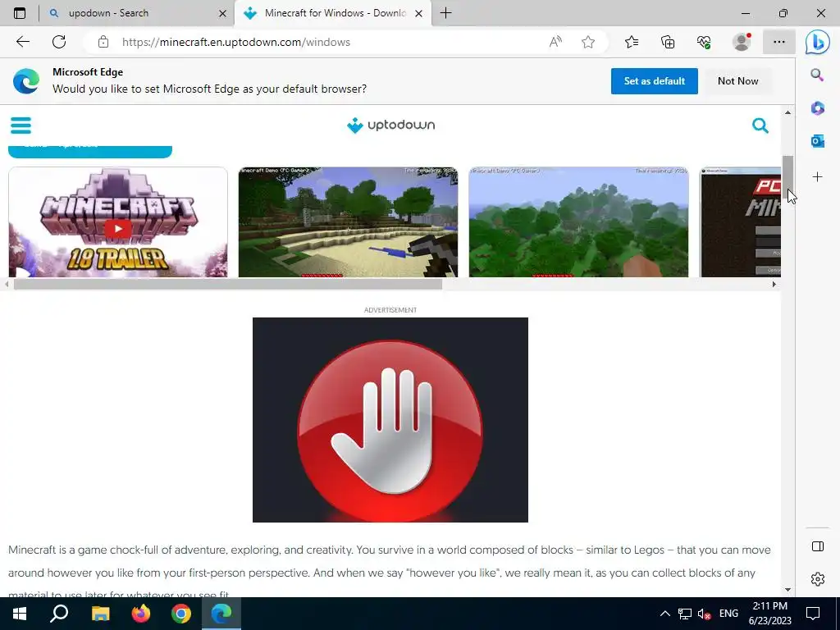This screenshot has height=630, width=840.
Task: Click the Uptodown logo
Action: [390, 126]
